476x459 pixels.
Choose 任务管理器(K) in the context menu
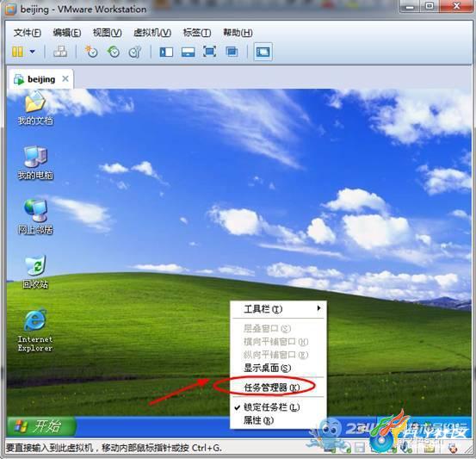click(x=279, y=388)
